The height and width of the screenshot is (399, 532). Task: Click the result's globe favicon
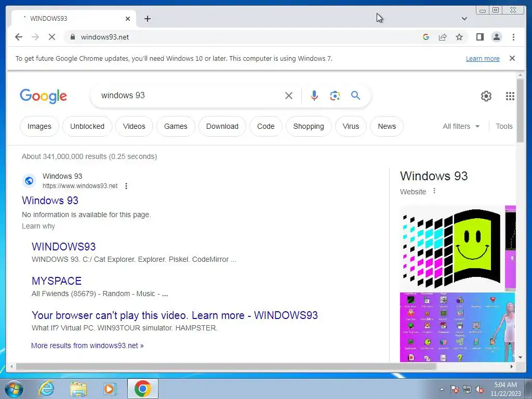(x=29, y=180)
